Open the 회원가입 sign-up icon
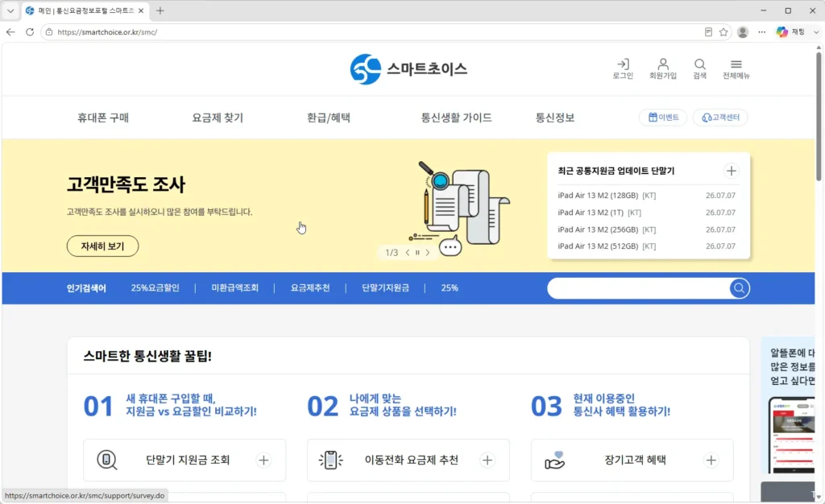 tap(663, 69)
